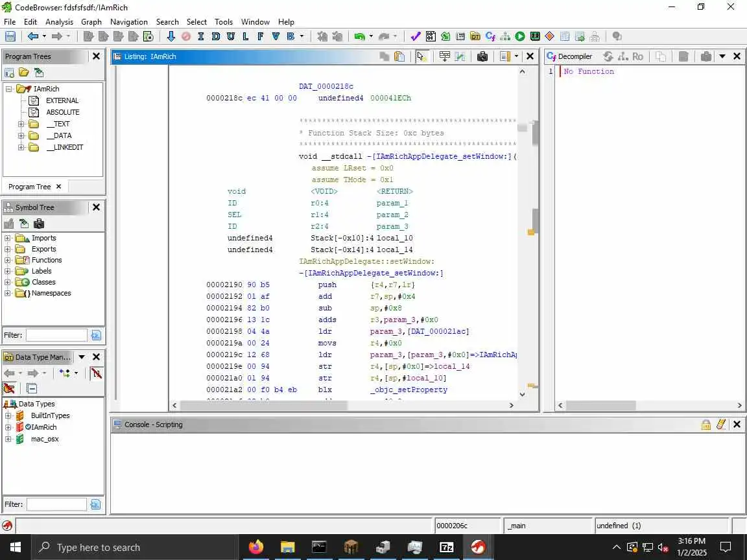Select the Program Tree tab

30,187
